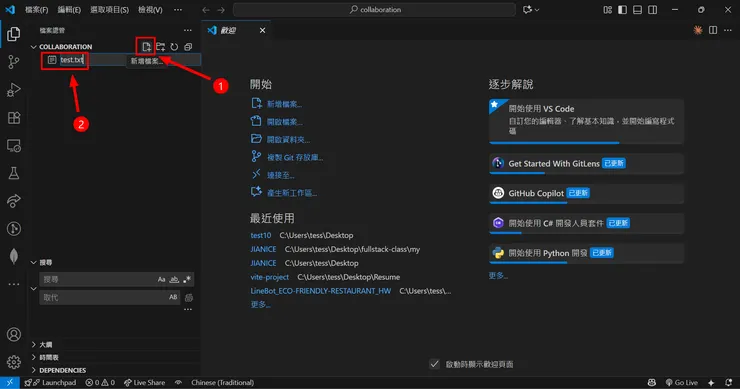Open the Accounts menu icon

(14, 334)
